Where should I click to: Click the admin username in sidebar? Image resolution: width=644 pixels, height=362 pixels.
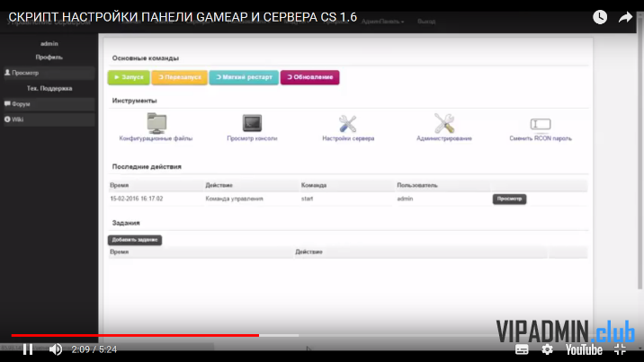(x=49, y=43)
